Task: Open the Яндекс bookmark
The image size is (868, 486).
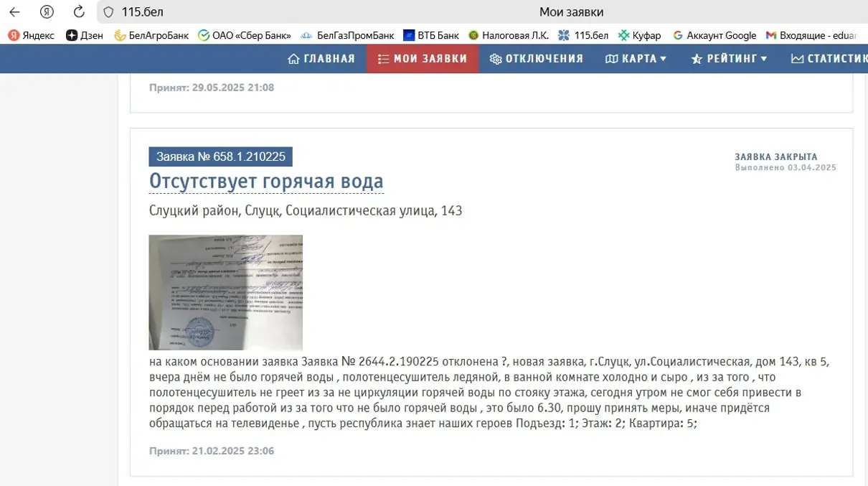Action: 31,35
